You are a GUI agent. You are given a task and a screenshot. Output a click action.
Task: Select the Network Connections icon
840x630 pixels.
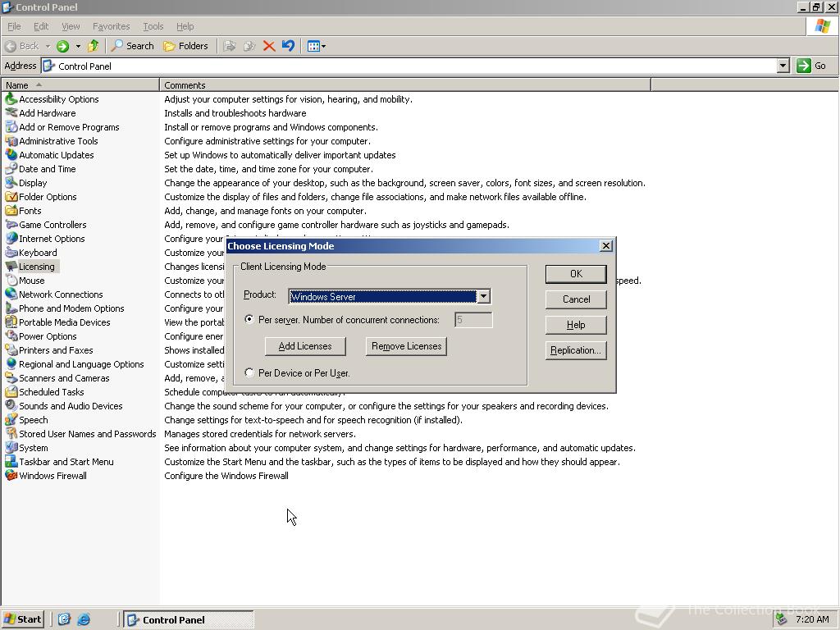[x=11, y=294]
